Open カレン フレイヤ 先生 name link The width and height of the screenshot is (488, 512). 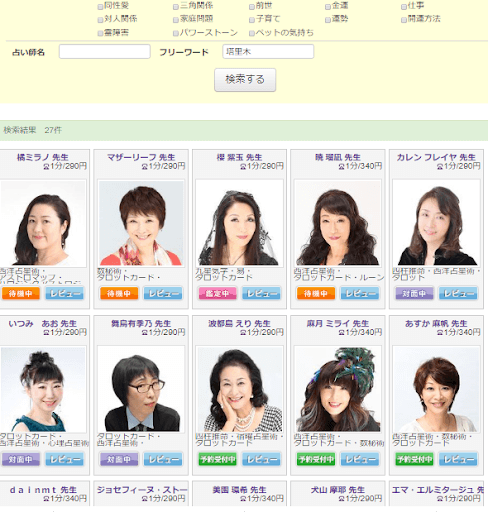[436, 157]
